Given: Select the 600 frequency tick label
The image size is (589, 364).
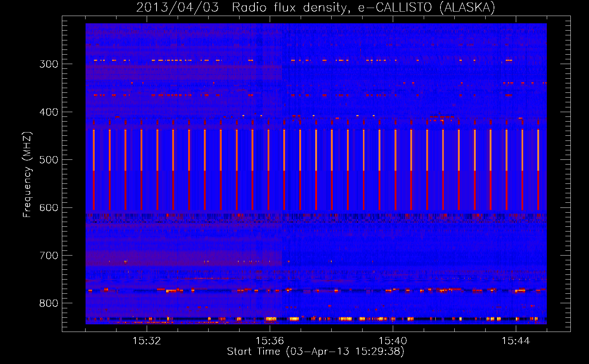Looking at the screenshot, I should pyautogui.click(x=49, y=208).
